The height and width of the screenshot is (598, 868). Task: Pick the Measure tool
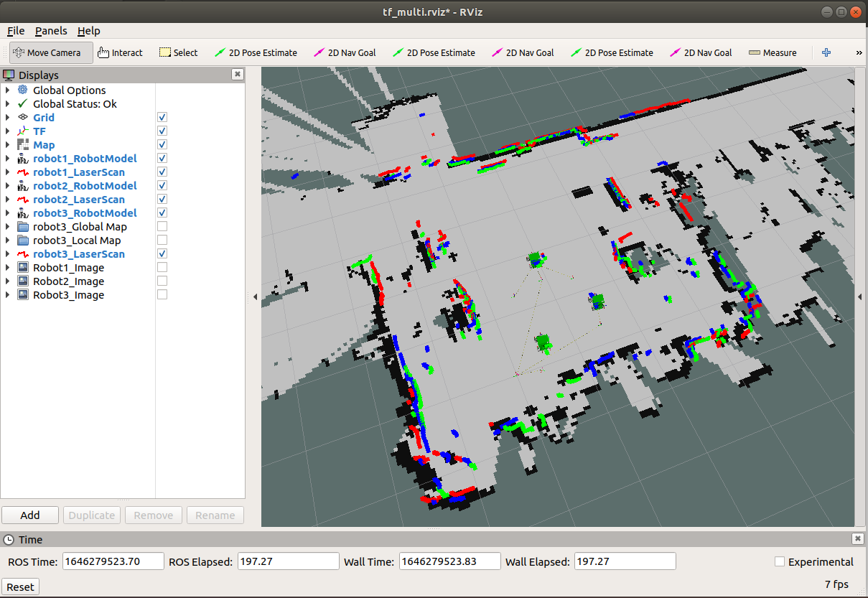pyautogui.click(x=773, y=52)
